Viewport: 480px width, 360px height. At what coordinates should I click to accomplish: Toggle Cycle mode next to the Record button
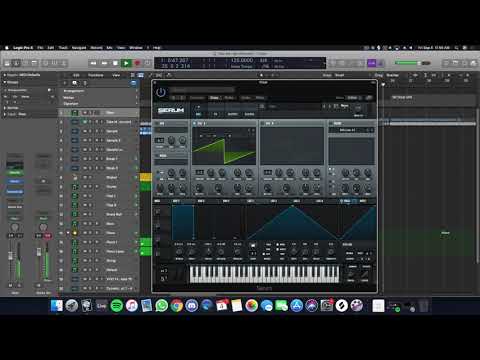click(147, 63)
